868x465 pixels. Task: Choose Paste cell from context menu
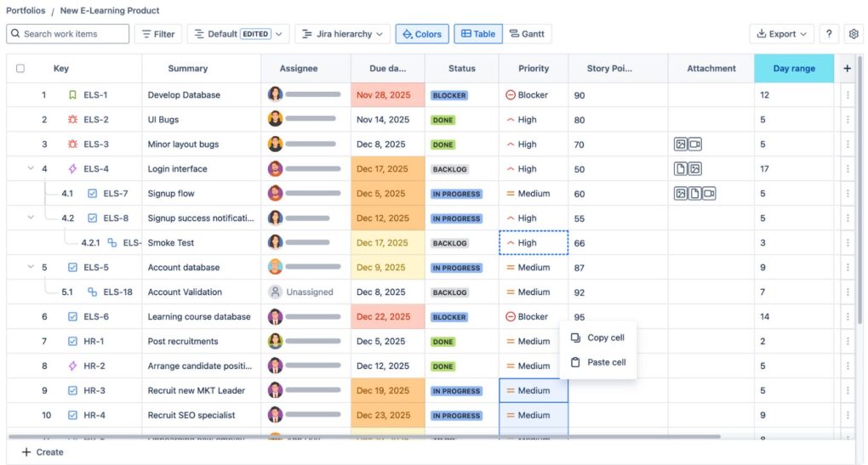tap(598, 363)
